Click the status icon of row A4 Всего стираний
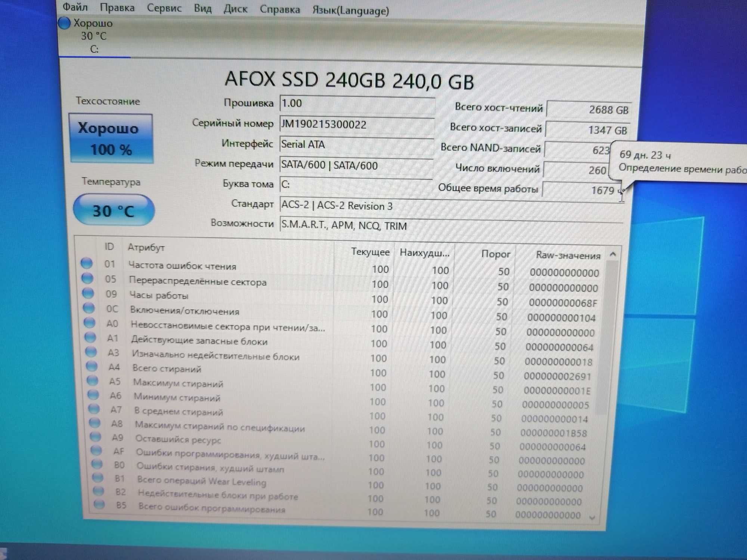Viewport: 747px width, 560px height. tap(92, 366)
